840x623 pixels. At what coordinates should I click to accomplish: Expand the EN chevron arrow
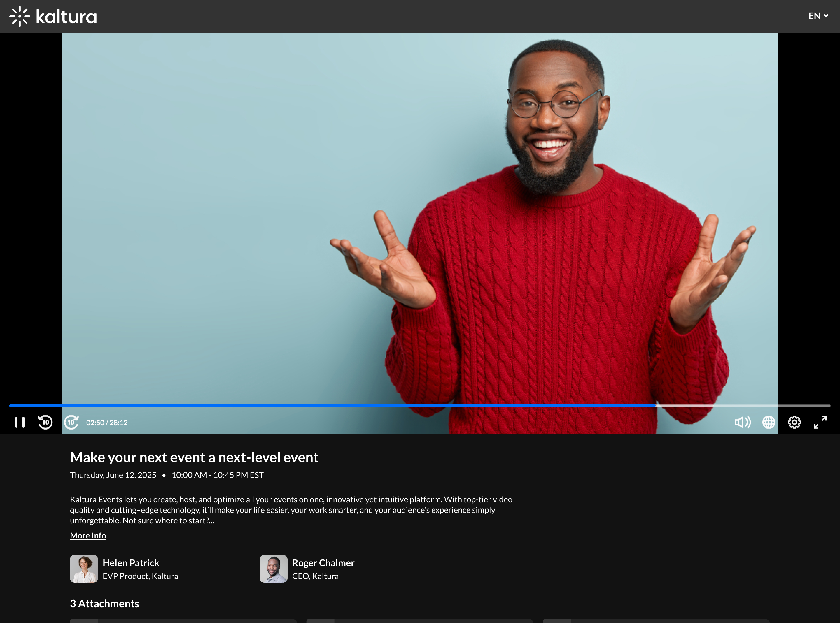826,16
